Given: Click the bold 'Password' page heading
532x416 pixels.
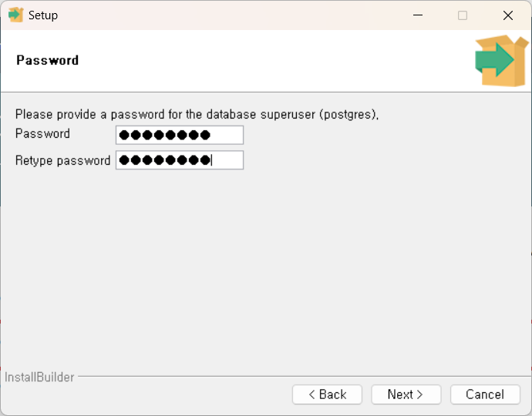Looking at the screenshot, I should coord(48,60).
